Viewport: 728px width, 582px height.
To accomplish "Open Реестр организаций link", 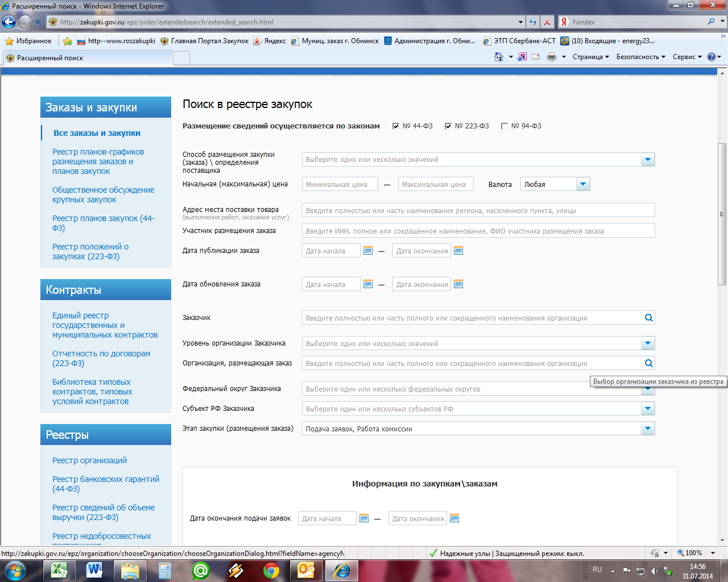I will (x=89, y=460).
